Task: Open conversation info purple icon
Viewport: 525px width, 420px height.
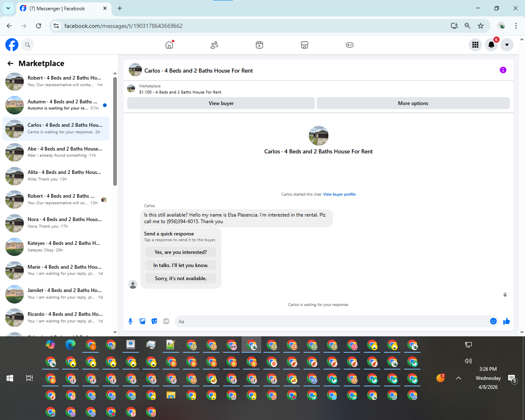Action: (x=503, y=70)
